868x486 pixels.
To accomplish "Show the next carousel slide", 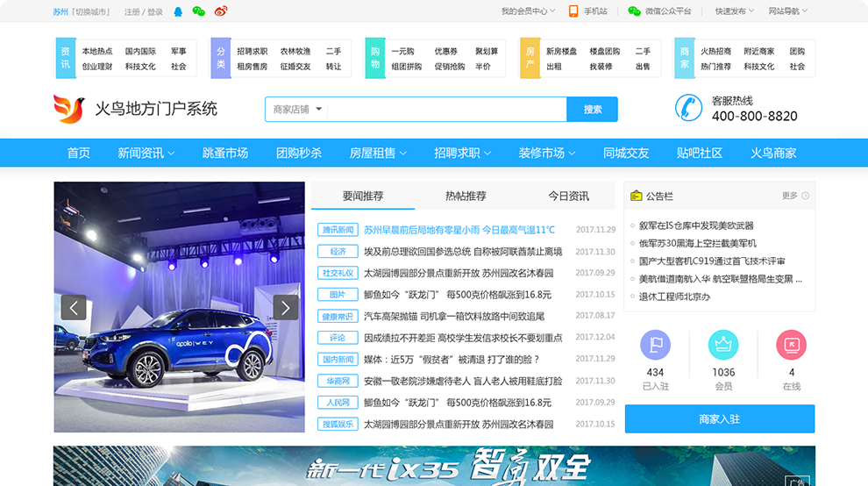I will [286, 307].
